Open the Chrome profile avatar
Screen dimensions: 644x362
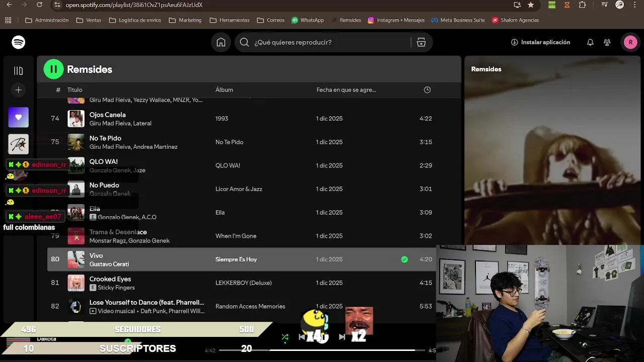click(620, 5)
